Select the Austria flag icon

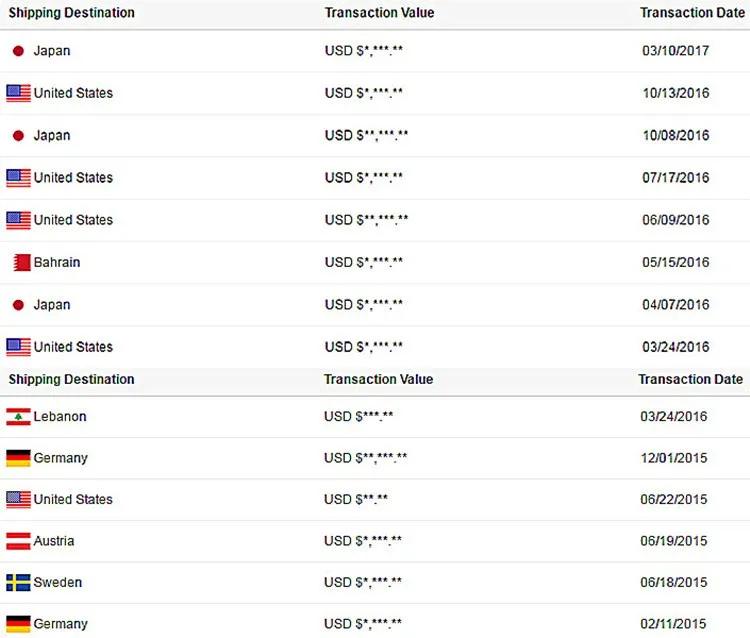[x=18, y=541]
